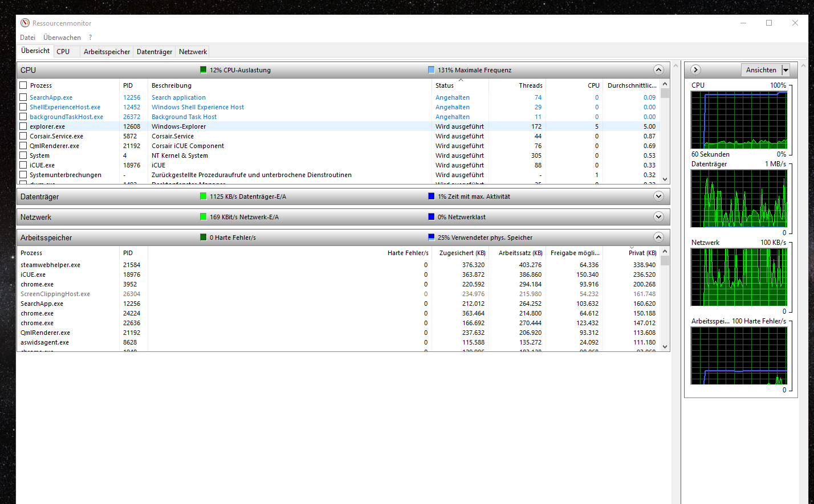Click the Datenträger activity graph
Image resolution: width=814 pixels, height=504 pixels.
(739, 198)
